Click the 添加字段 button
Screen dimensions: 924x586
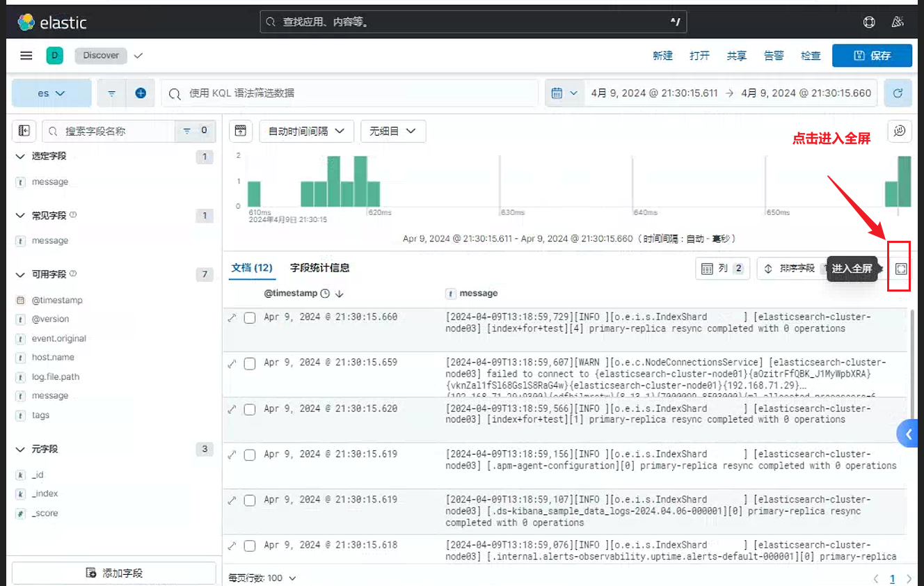114,573
